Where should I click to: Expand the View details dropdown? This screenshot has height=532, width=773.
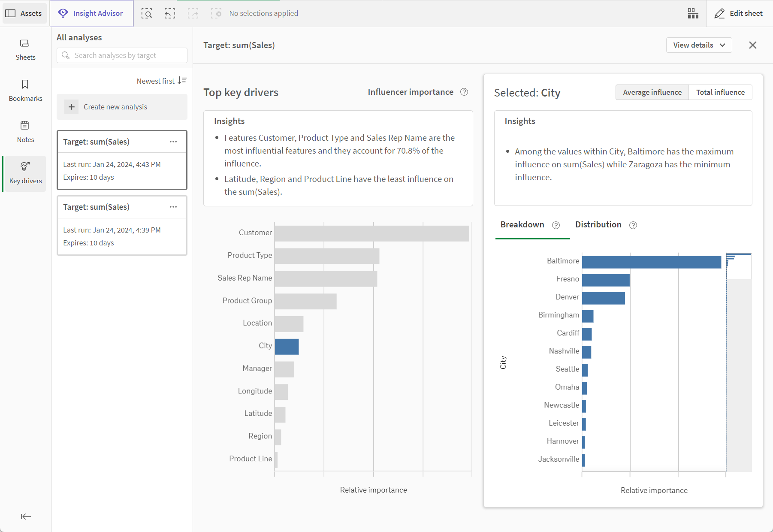coord(699,45)
